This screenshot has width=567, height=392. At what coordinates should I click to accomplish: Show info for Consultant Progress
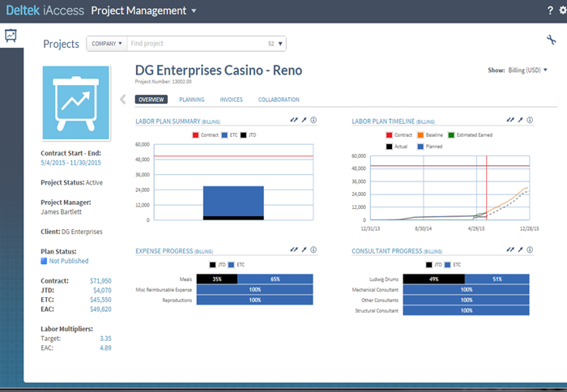(530, 249)
